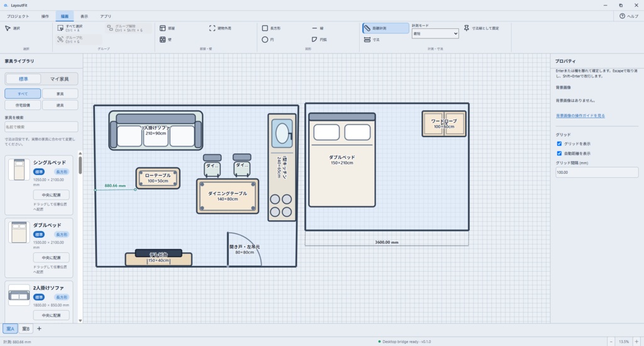Select the ローテーブル on canvas

pos(158,178)
